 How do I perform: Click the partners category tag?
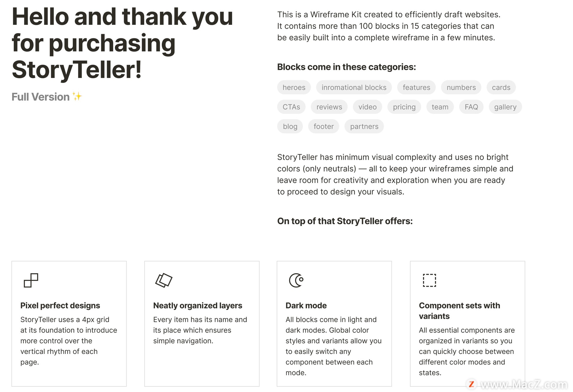(364, 127)
